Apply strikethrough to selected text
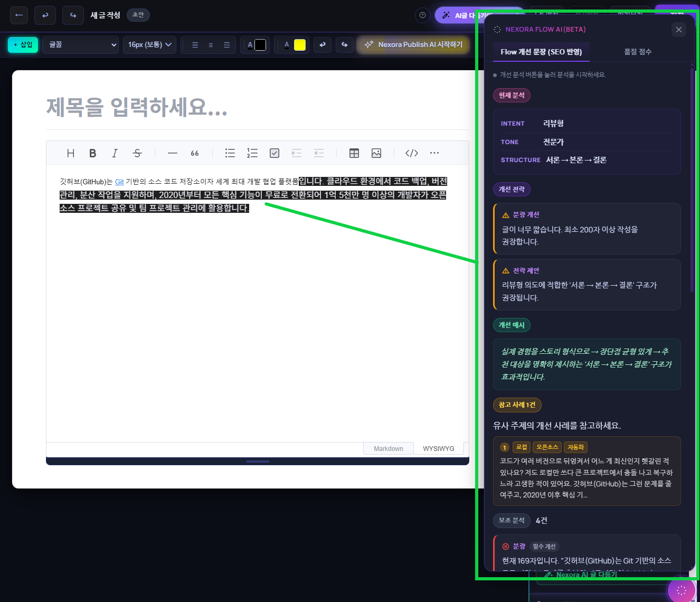700x602 pixels. pos(137,153)
